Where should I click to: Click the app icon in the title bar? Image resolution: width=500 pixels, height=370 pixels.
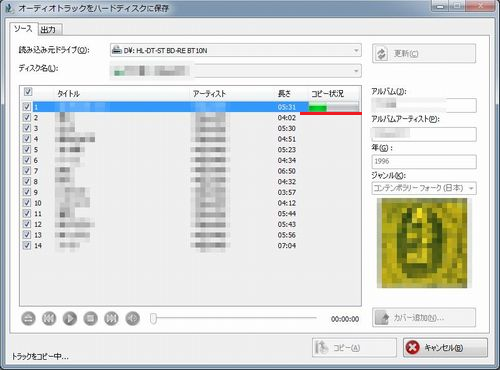(10, 9)
